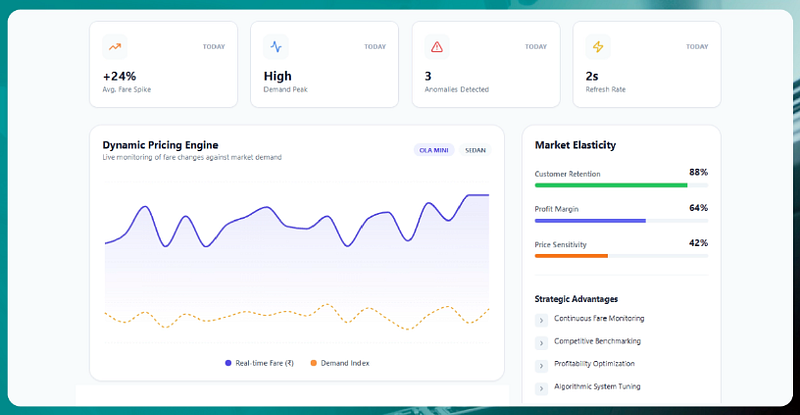Click TODAY label on Anomalies Detected card
800x415 pixels.
(536, 46)
